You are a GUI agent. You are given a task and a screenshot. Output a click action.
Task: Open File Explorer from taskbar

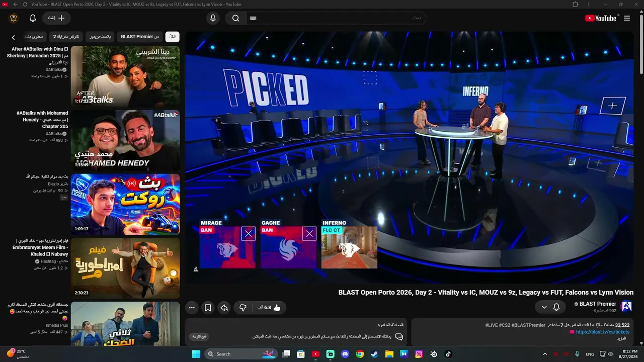[389, 354]
